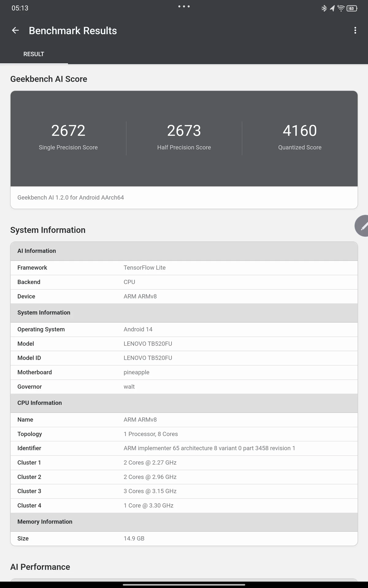Image resolution: width=368 pixels, height=588 pixels.
Task: Tap the Bluetooth status icon
Action: pyautogui.click(x=324, y=8)
